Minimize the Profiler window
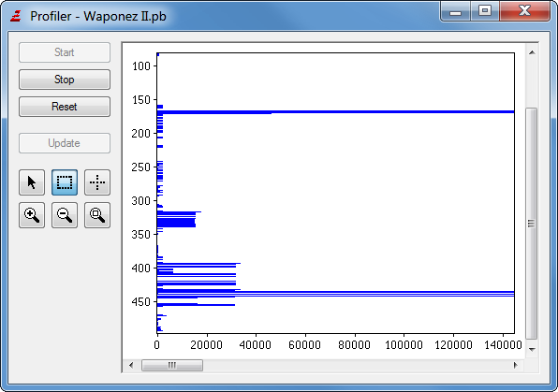This screenshot has width=558, height=392. tap(456, 10)
